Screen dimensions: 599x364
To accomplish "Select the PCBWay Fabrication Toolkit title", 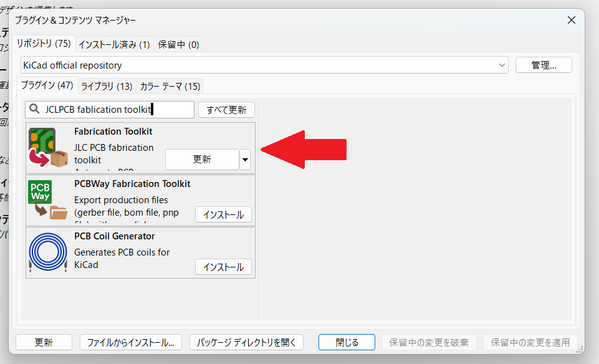I will (x=132, y=184).
